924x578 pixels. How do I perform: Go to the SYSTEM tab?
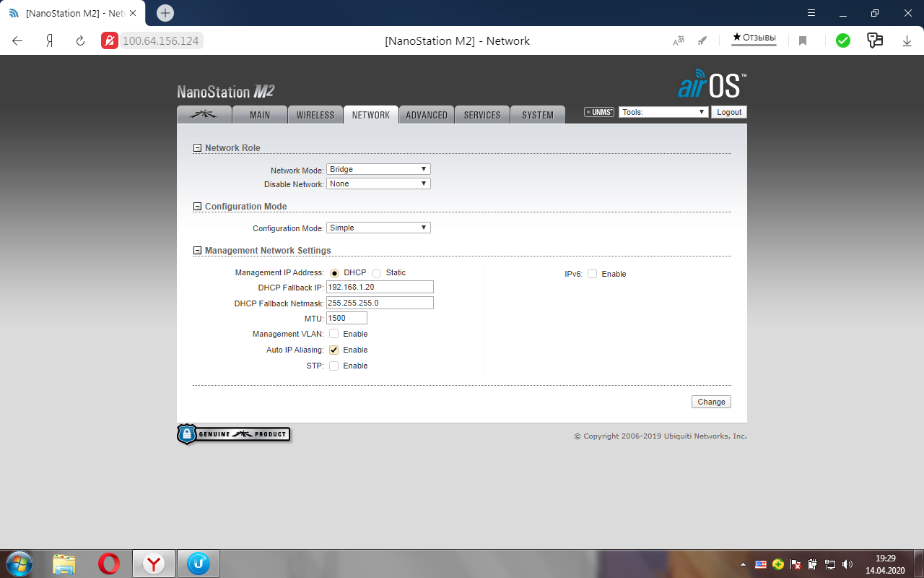point(538,114)
